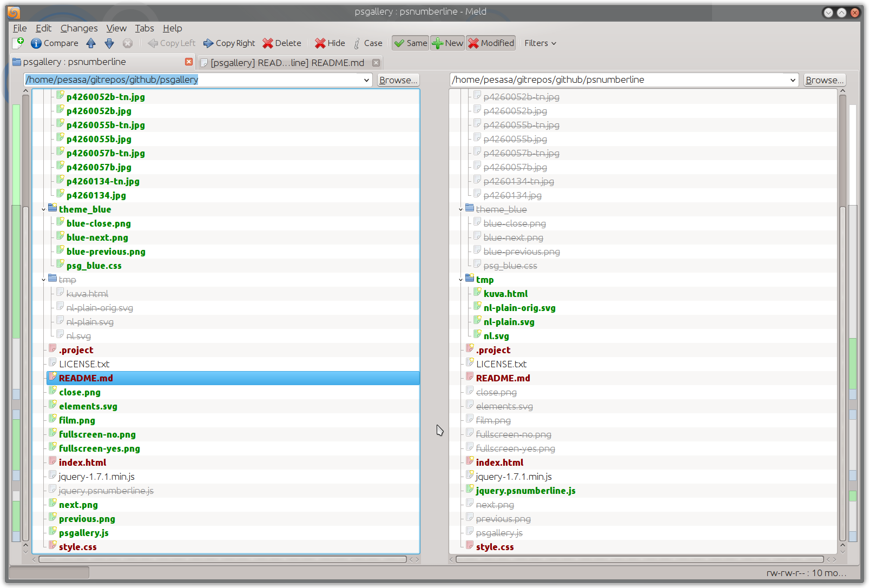Open the Changes menu
869x588 pixels.
(x=79, y=28)
